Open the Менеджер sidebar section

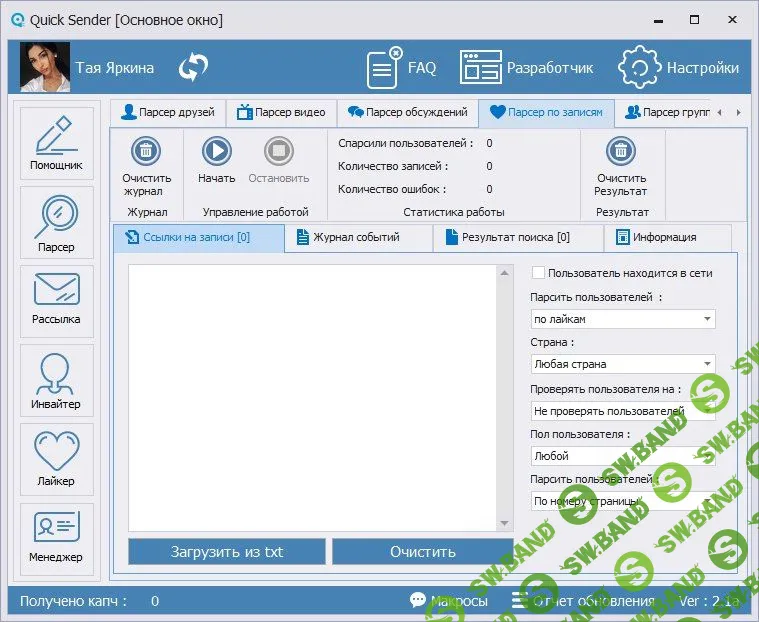point(57,539)
